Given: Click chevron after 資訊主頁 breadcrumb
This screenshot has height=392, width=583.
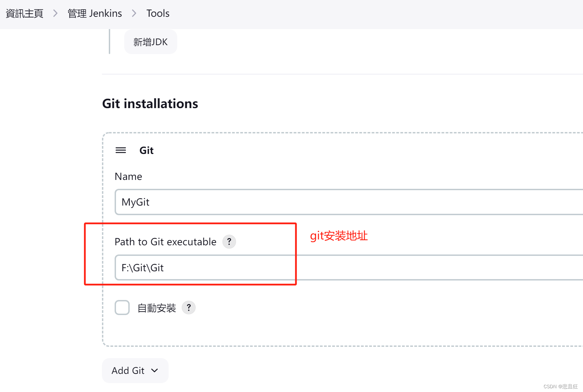Looking at the screenshot, I should click(x=55, y=13).
